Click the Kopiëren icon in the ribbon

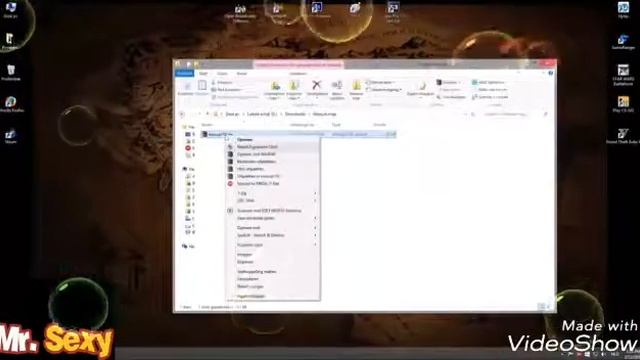coord(187,86)
